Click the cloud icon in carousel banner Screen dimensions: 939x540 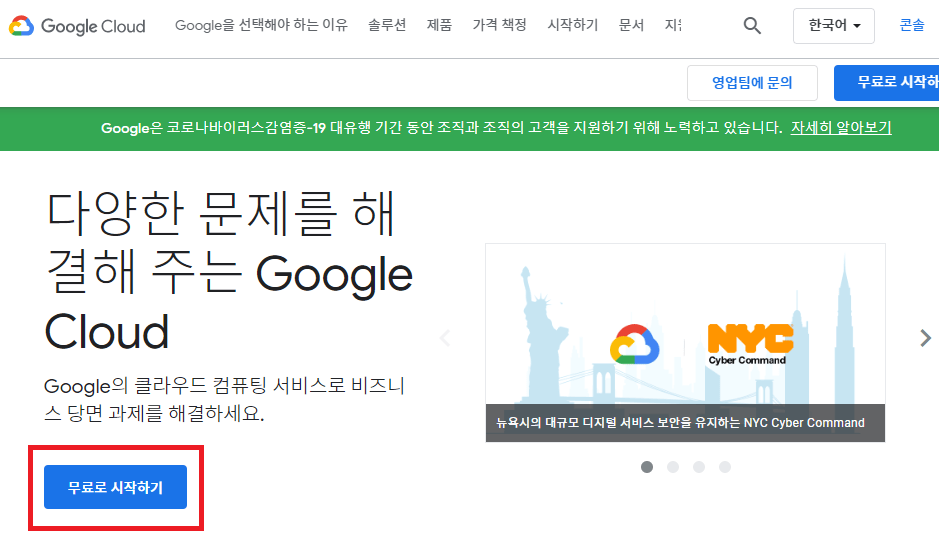coord(635,344)
